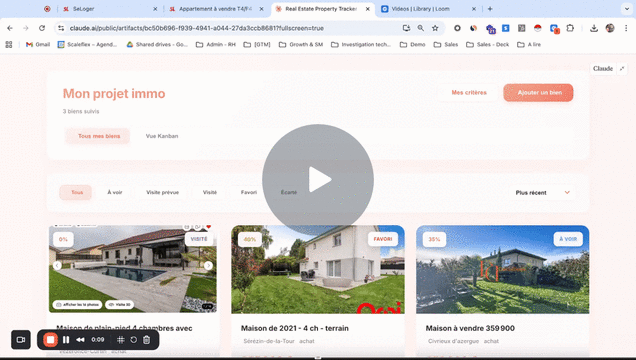Select the Tous mes biens view
The height and width of the screenshot is (360, 636).
99,136
